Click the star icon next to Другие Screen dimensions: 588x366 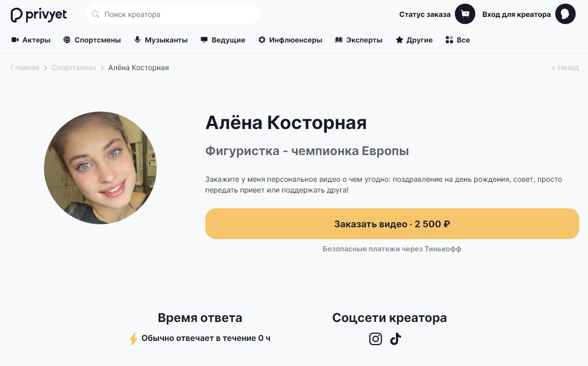[x=400, y=40]
